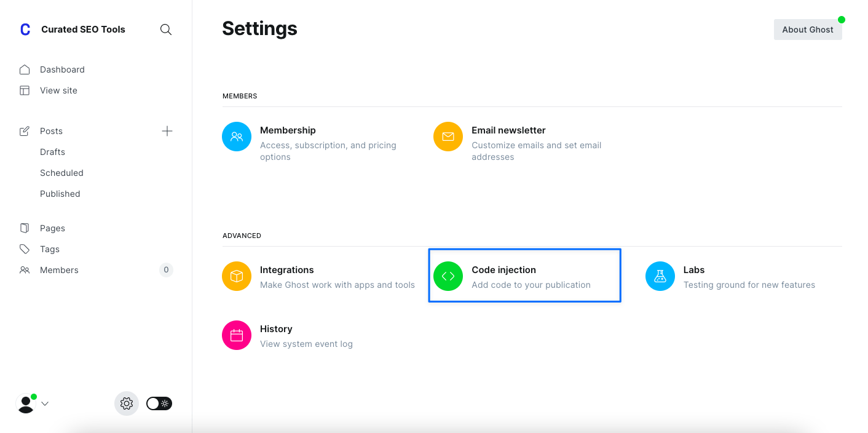This screenshot has width=868, height=433.
Task: Click the blue Membership circle icon
Action: [237, 137]
